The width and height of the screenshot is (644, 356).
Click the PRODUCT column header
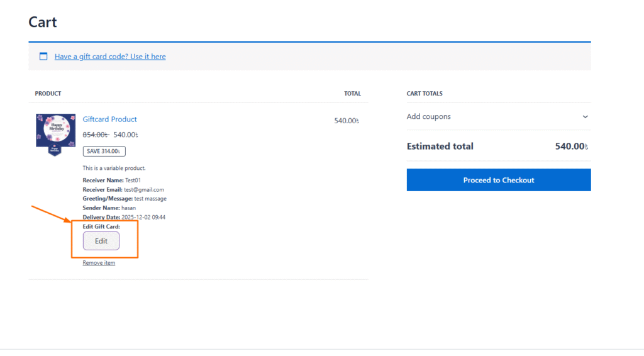tap(48, 94)
